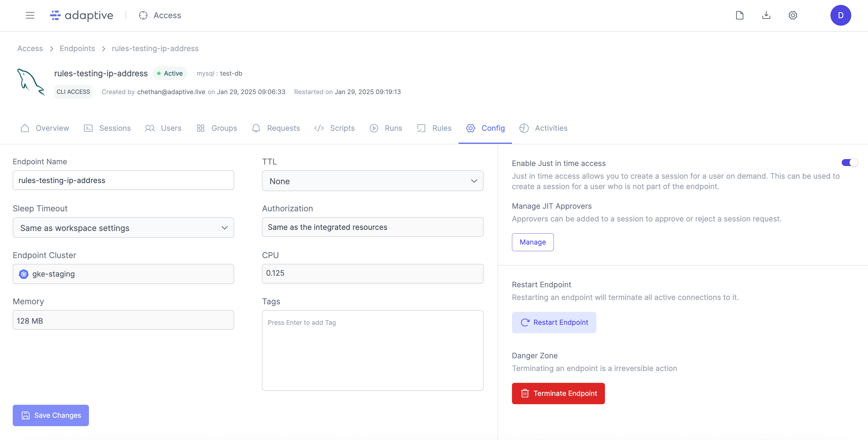The width and height of the screenshot is (868, 440).
Task: Open the documents page icon
Action: (x=740, y=15)
